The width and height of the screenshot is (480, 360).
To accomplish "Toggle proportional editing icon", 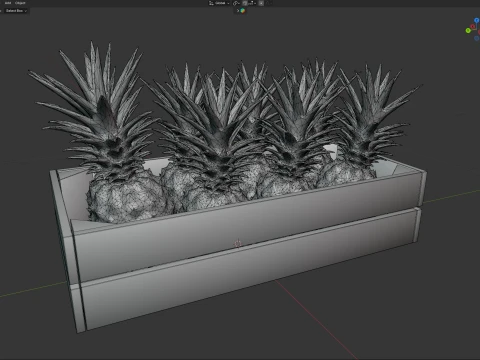I will [261, 3].
